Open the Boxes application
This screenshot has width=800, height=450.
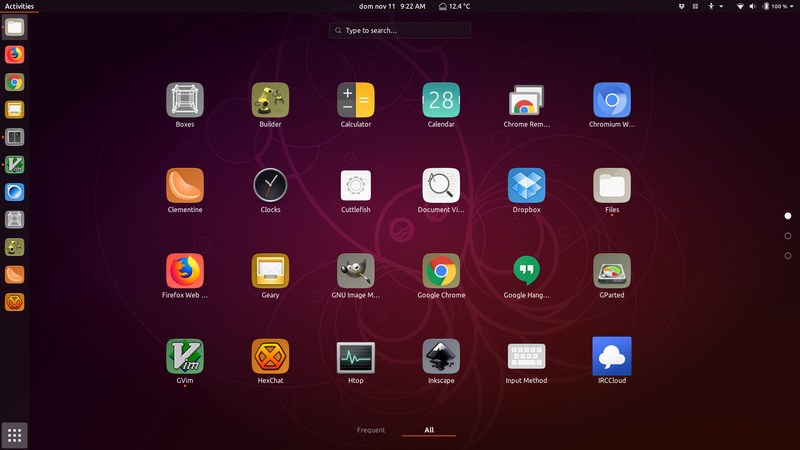click(184, 100)
